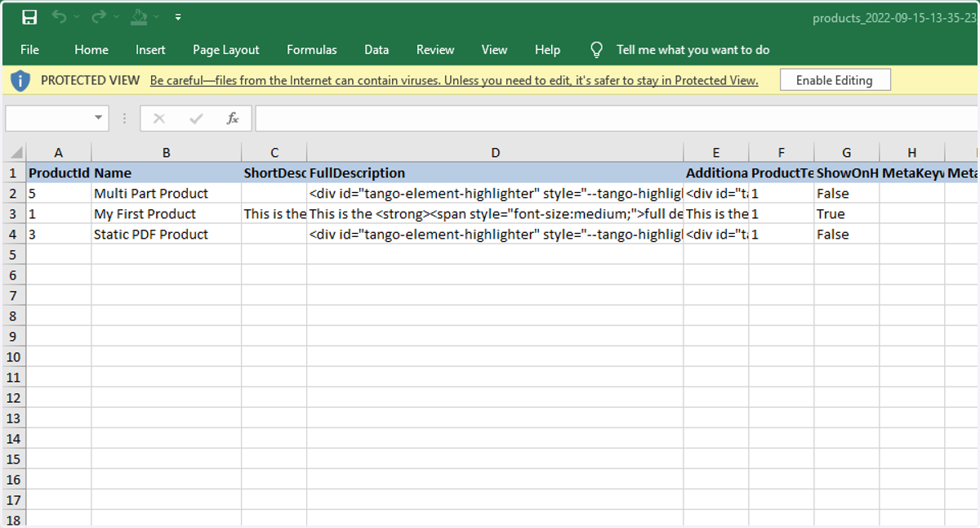Select column G header

coord(847,153)
